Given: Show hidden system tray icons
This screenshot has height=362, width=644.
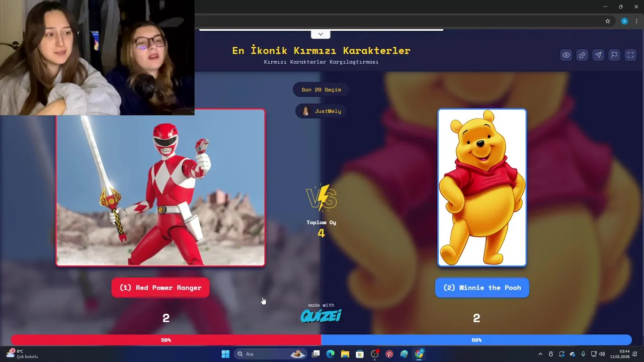Looking at the screenshot, I should click(x=540, y=354).
